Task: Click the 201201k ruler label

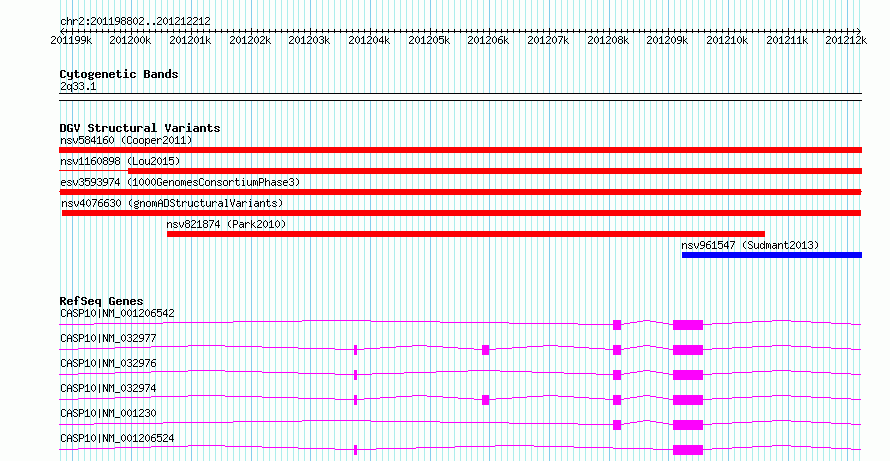Action: 191,40
